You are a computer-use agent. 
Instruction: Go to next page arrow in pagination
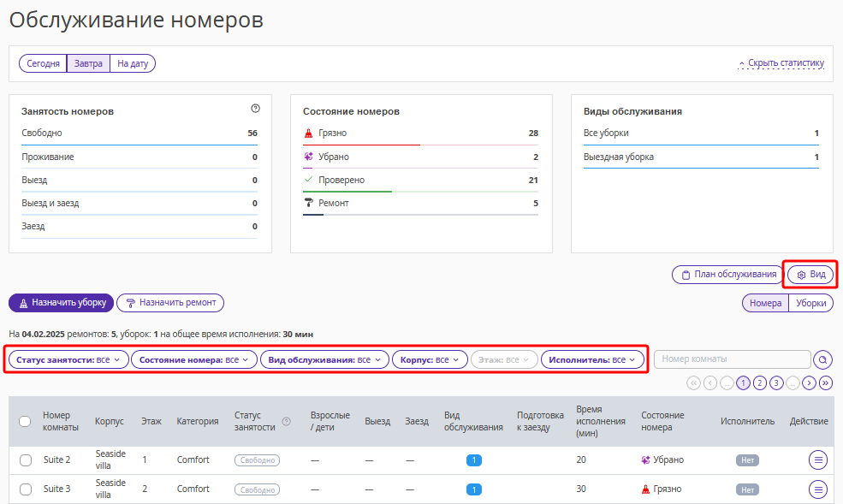(x=809, y=383)
